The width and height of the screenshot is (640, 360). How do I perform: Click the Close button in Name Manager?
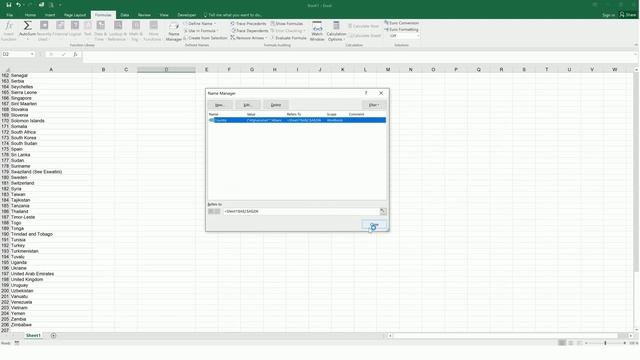pyautogui.click(x=374, y=224)
